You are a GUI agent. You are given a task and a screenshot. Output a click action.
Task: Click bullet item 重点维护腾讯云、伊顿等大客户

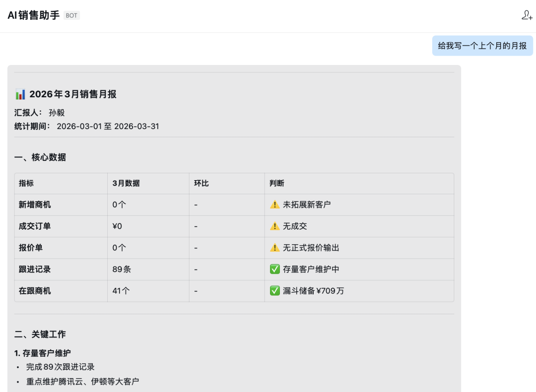tap(82, 382)
